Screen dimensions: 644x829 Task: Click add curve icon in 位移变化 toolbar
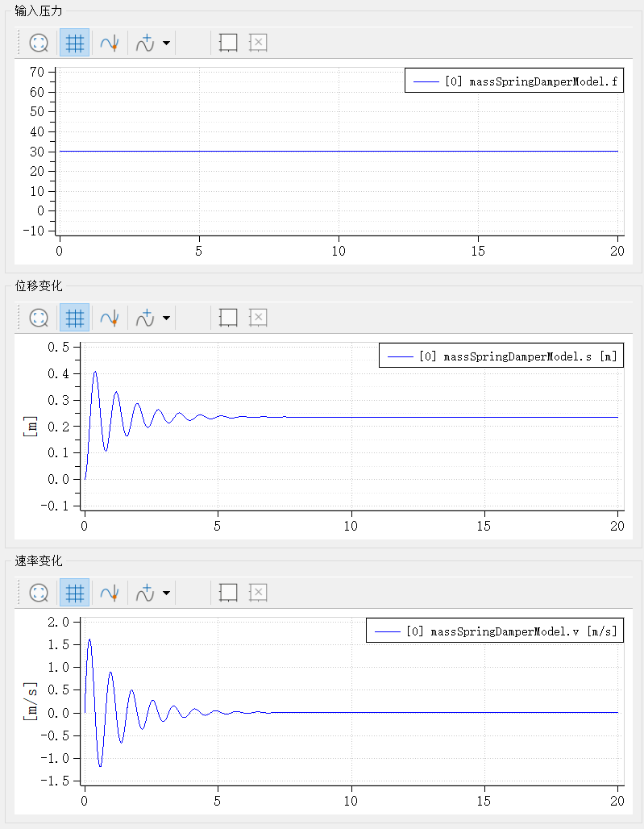tap(145, 318)
